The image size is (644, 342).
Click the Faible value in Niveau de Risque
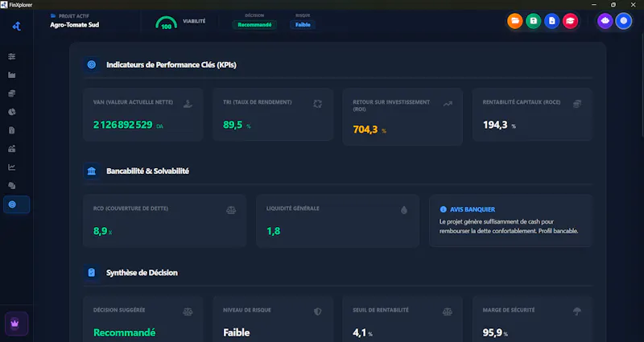point(237,332)
